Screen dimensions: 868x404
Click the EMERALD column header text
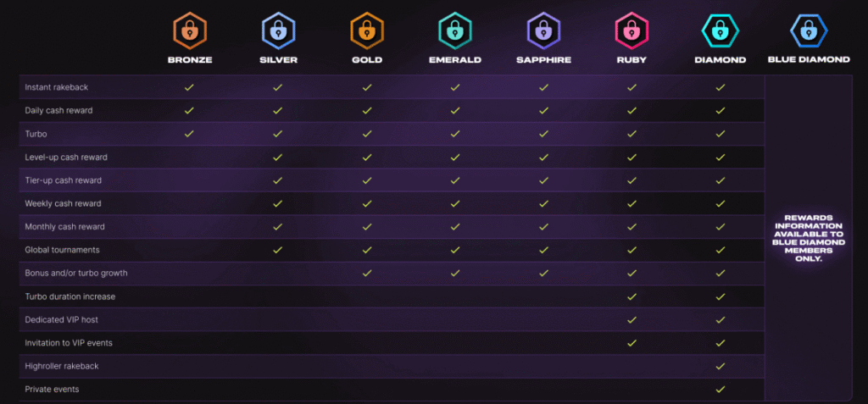click(x=455, y=60)
